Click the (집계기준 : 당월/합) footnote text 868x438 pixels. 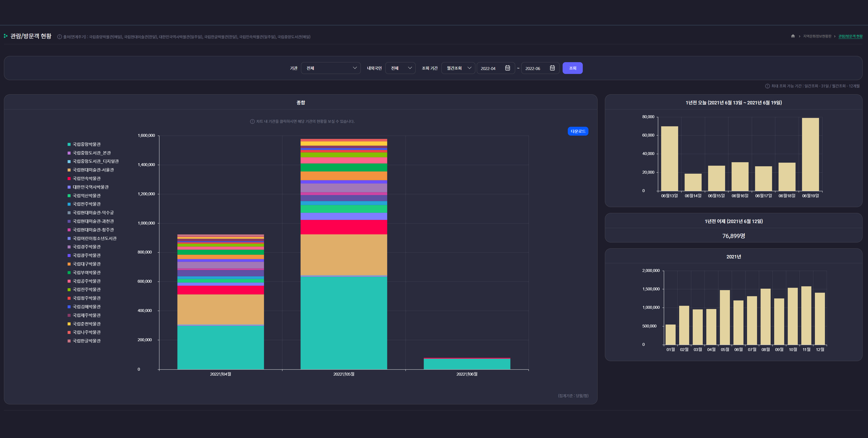573,396
